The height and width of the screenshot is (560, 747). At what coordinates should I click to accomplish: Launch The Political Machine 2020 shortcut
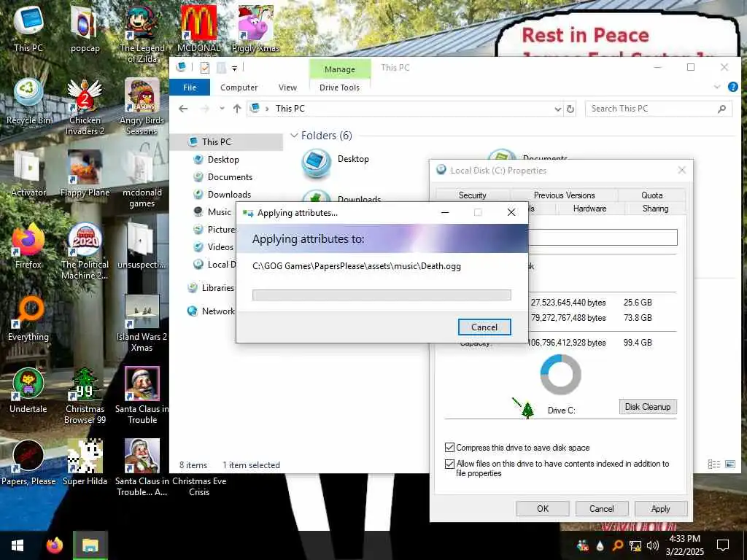click(85, 251)
